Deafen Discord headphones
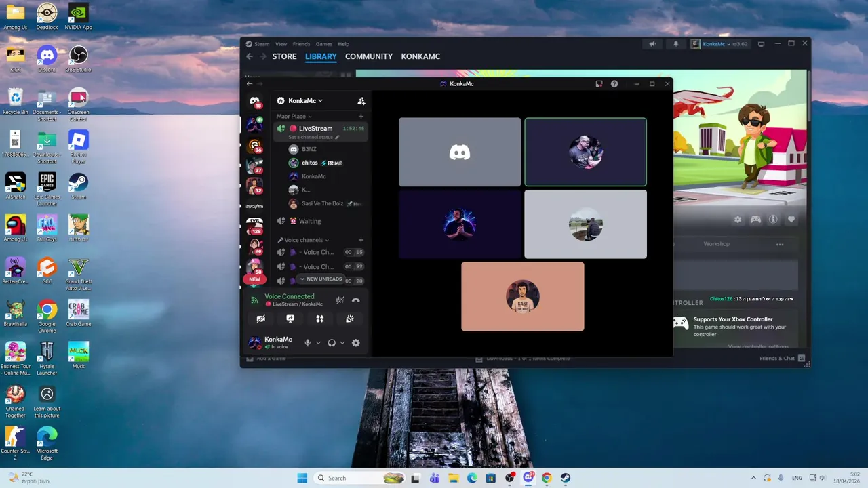 click(332, 343)
